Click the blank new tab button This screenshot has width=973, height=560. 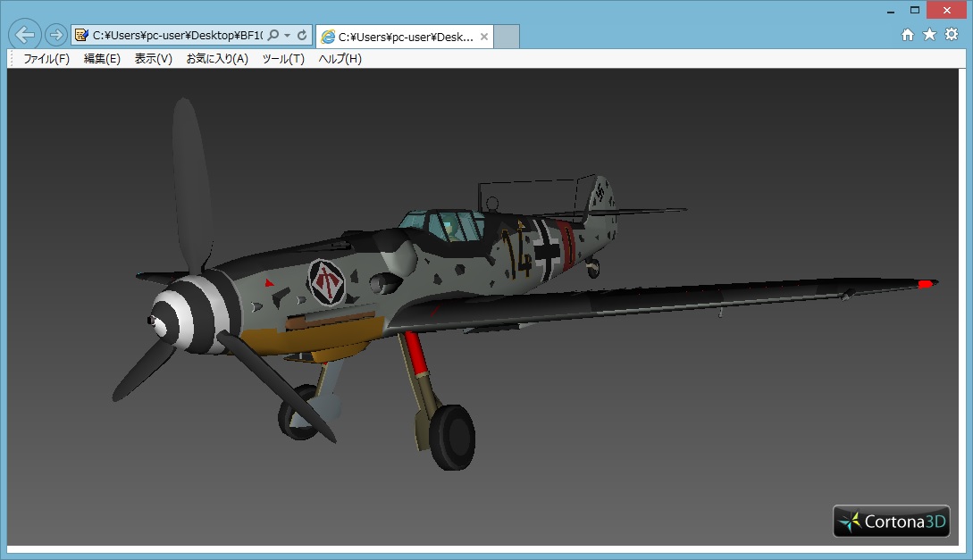coord(507,37)
